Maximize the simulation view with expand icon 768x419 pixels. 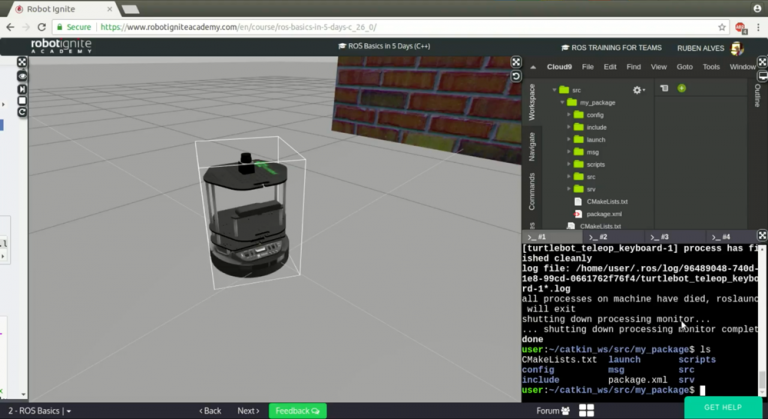pyautogui.click(x=516, y=62)
